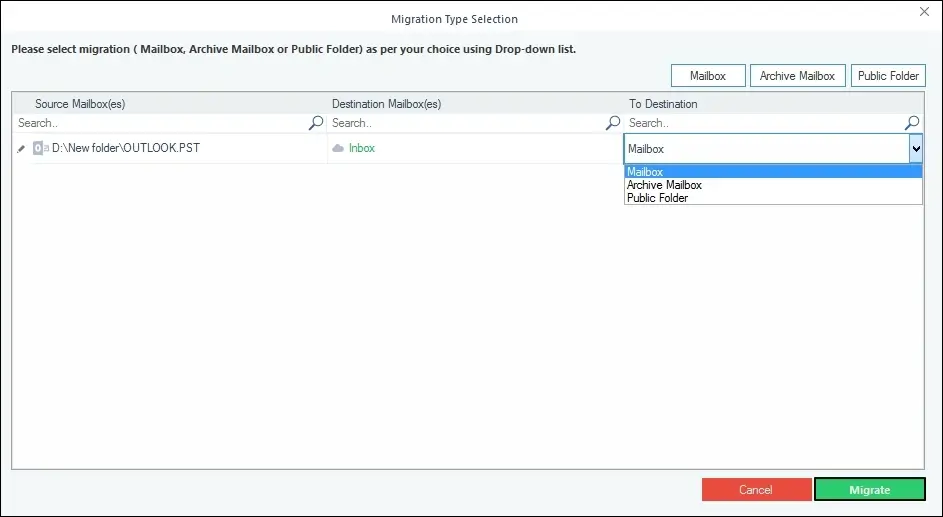Start migration with the green Migrate button

870,489
